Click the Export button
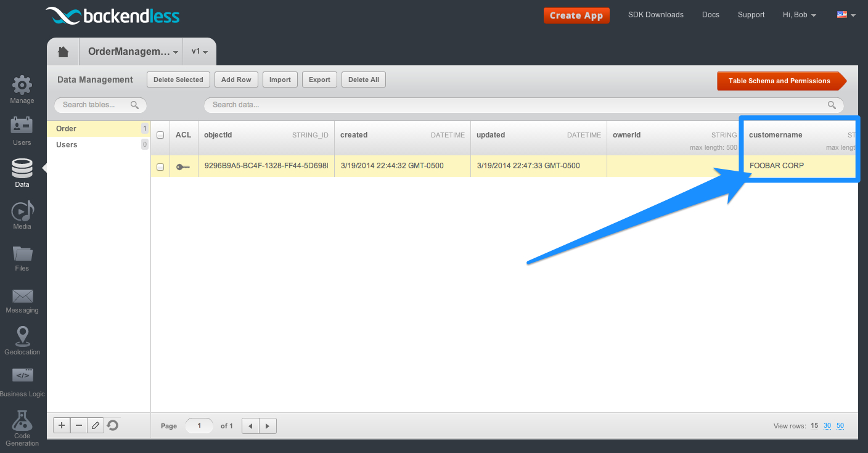The width and height of the screenshot is (868, 453). (319, 80)
